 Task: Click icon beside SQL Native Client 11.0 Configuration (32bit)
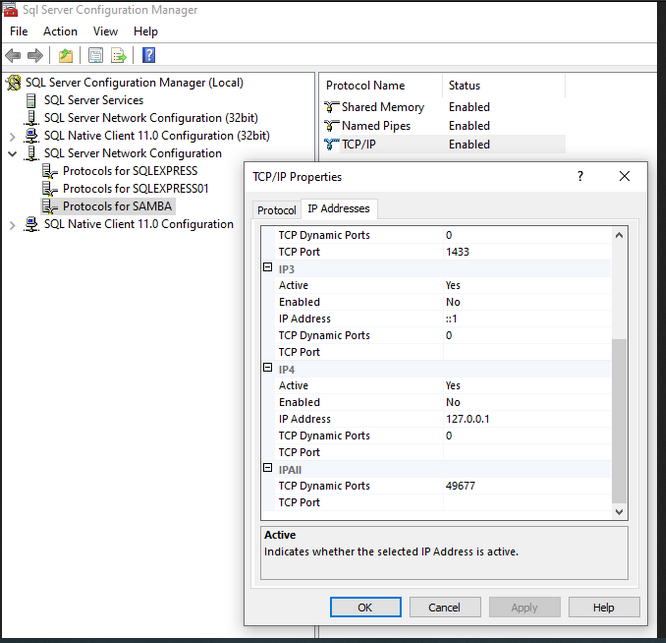(31, 135)
